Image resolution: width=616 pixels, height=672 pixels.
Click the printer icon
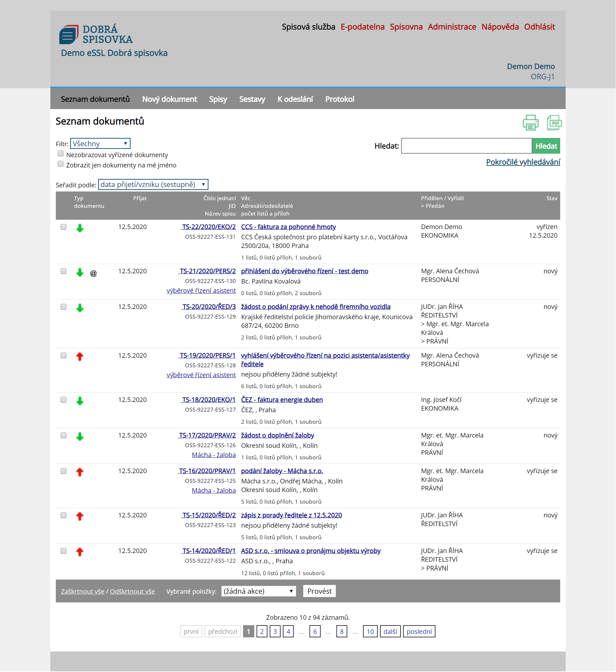pos(531,123)
